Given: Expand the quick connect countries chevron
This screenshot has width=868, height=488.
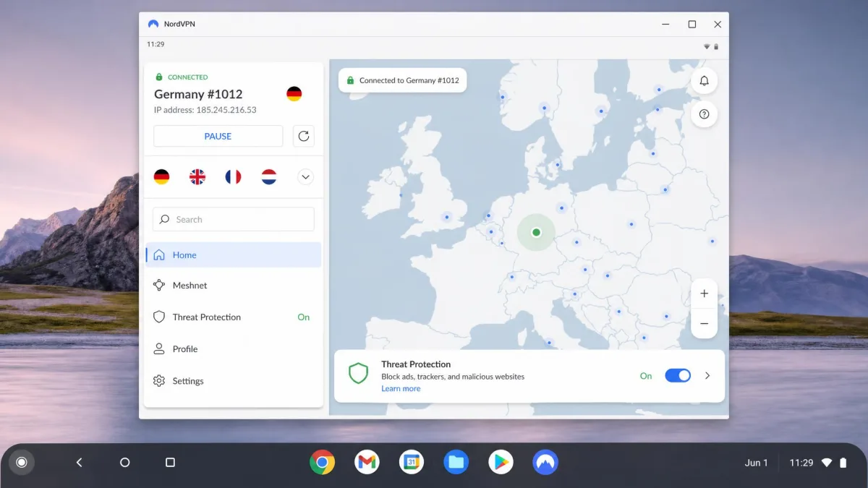Looking at the screenshot, I should pyautogui.click(x=305, y=176).
